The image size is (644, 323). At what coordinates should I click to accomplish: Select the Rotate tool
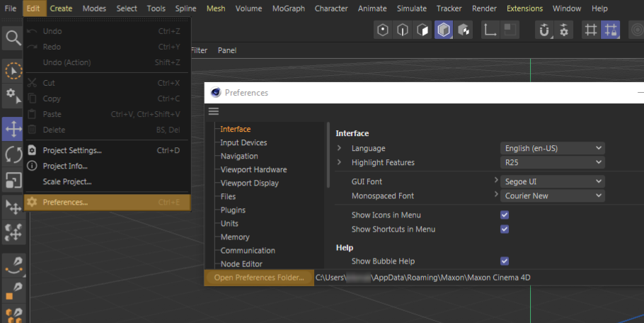tap(13, 155)
